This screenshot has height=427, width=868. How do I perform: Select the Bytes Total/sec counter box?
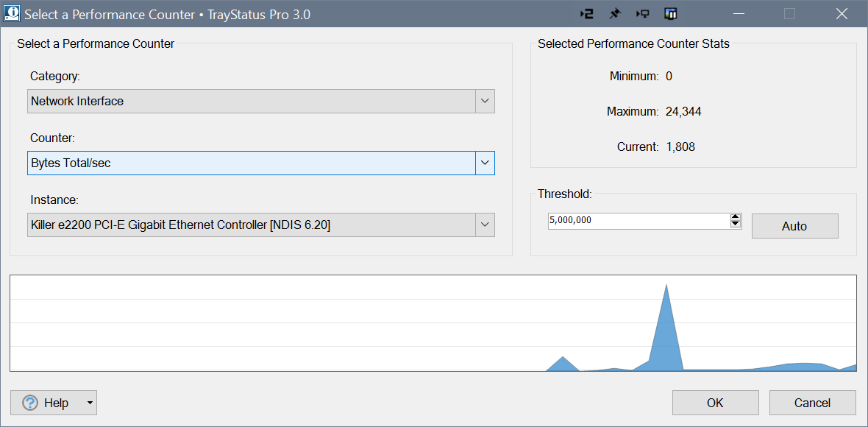[251, 163]
